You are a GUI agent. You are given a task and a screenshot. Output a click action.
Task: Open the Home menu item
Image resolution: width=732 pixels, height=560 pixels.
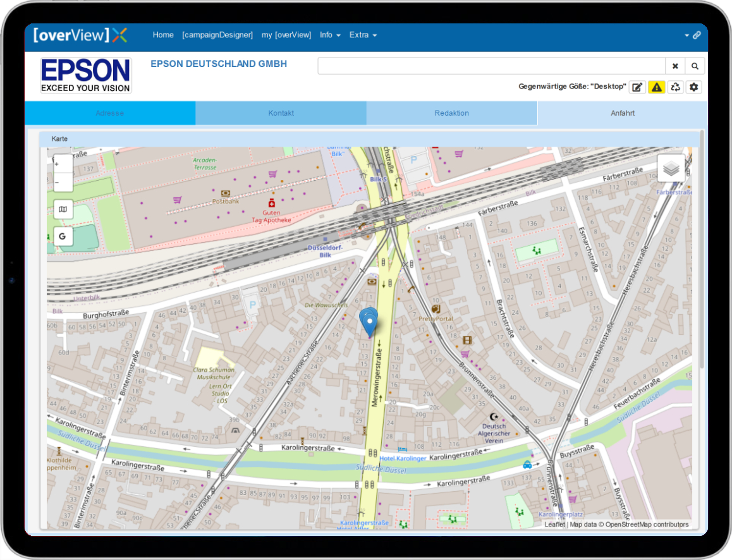click(x=163, y=35)
